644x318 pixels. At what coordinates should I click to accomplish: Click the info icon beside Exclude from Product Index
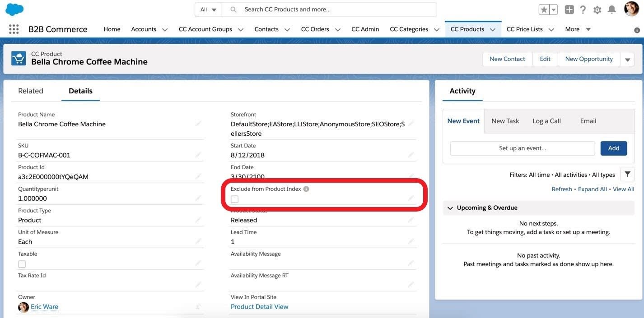point(306,189)
